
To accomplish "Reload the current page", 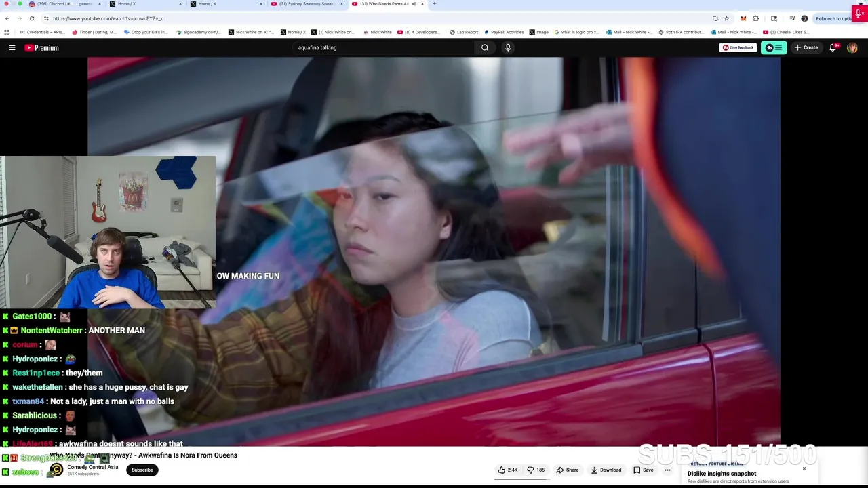I will 31,18.
